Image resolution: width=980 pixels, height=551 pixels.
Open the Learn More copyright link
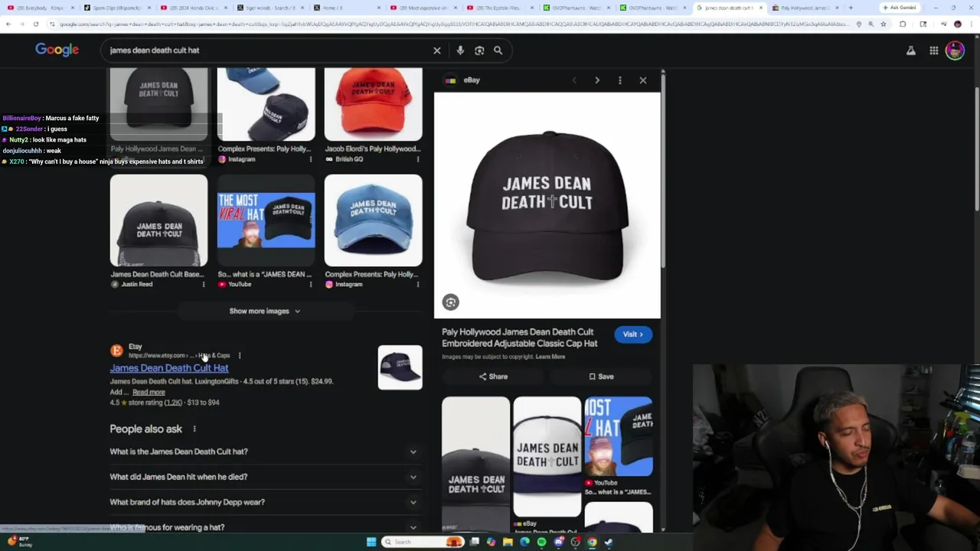pos(550,357)
